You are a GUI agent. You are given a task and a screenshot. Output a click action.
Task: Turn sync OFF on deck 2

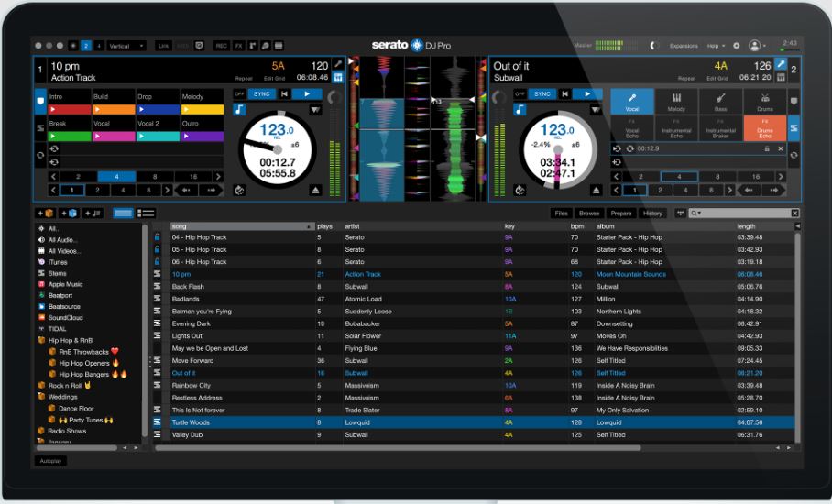pos(520,93)
